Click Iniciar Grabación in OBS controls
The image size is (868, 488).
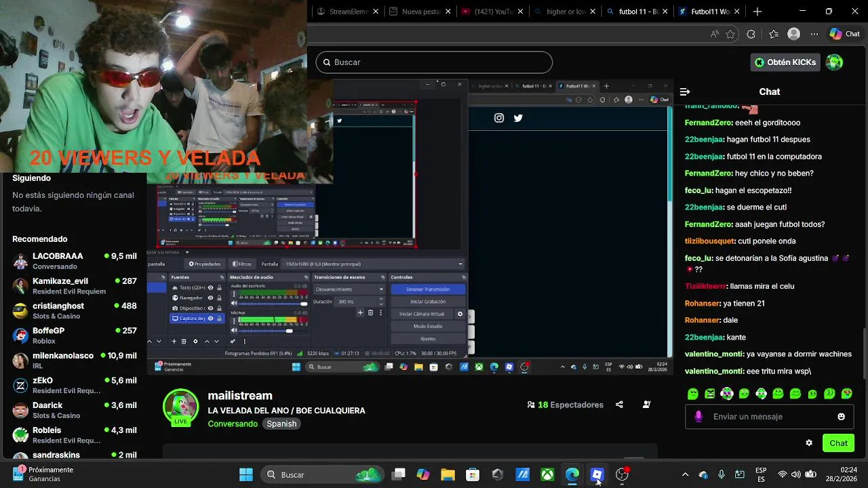click(429, 302)
